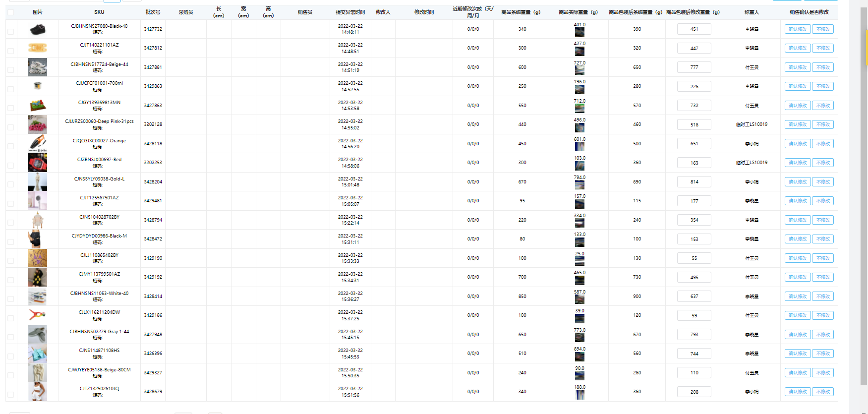The width and height of the screenshot is (868, 414).
Task: Choose 不修改 for CJGY139369813MN
Action: (x=823, y=106)
